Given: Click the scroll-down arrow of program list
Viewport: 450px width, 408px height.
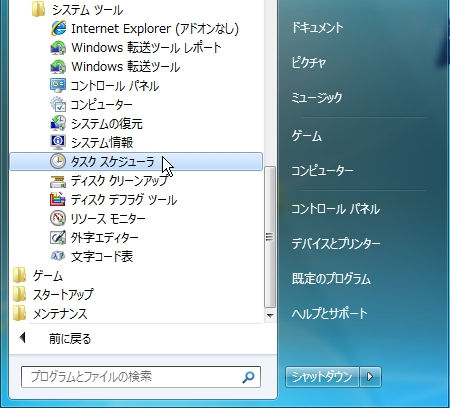Looking at the screenshot, I should [x=270, y=315].
